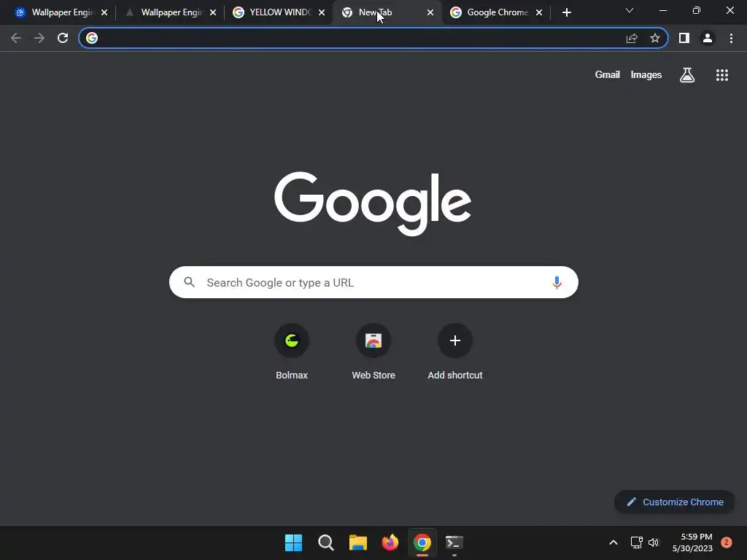The image size is (747, 560).
Task: Close the New Tab tab
Action: (430, 12)
